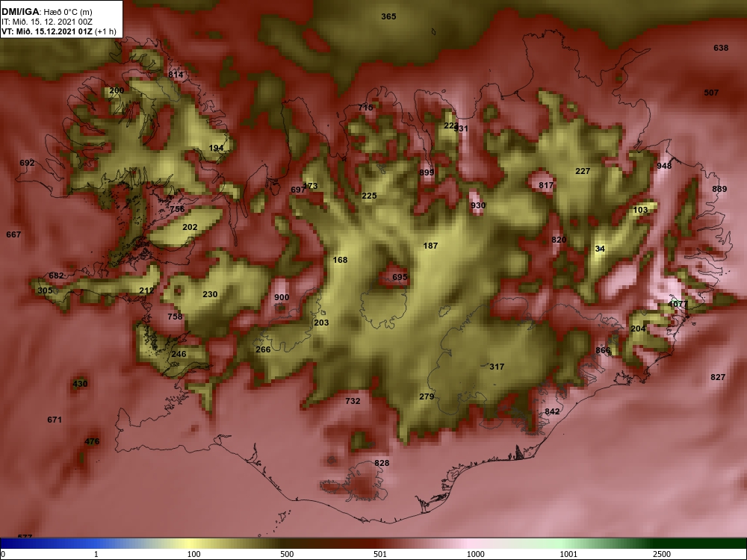This screenshot has width=747, height=560.
Task: Click the map value 34
Action: click(600, 249)
